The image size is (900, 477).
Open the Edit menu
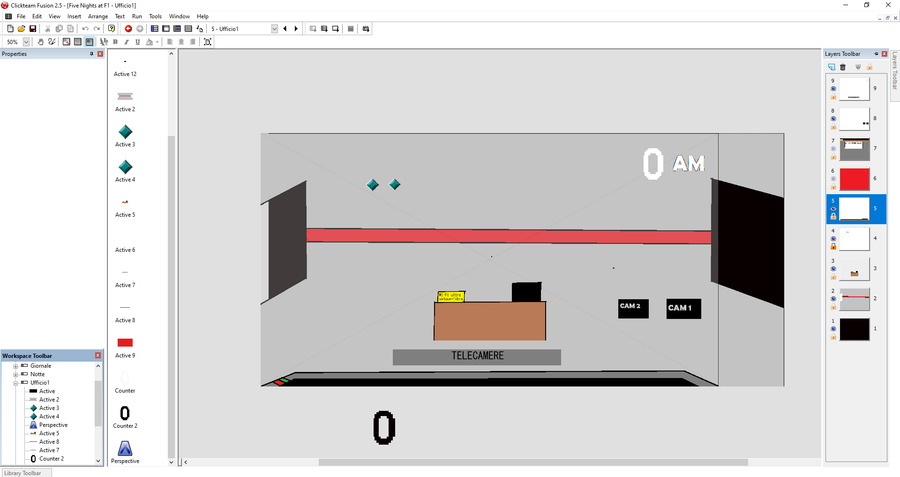click(37, 16)
